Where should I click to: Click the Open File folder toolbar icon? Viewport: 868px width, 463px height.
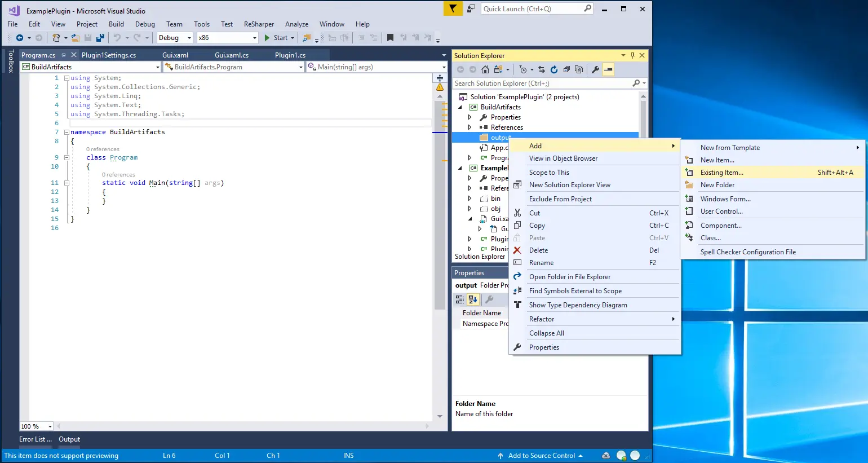point(75,38)
